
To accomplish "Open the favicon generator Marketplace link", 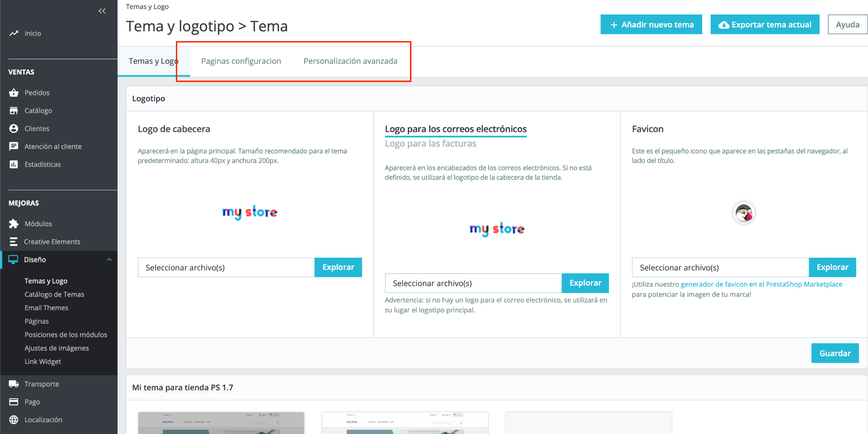I will pos(761,284).
